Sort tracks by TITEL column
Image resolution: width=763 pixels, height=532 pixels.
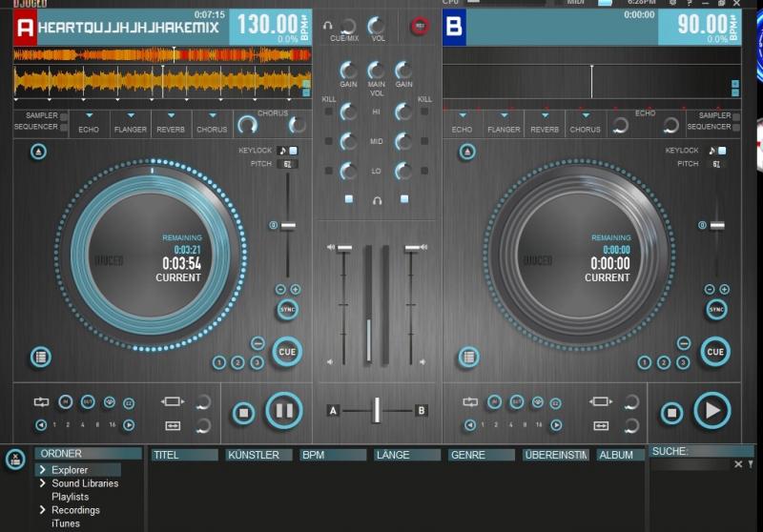tap(184, 455)
